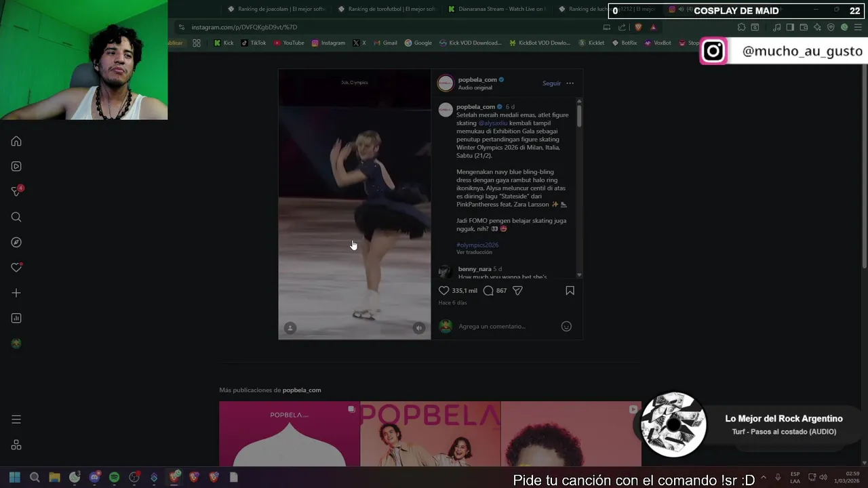Open the TikTok bookmark
Viewport: 868px width, 488px height.
click(254, 43)
